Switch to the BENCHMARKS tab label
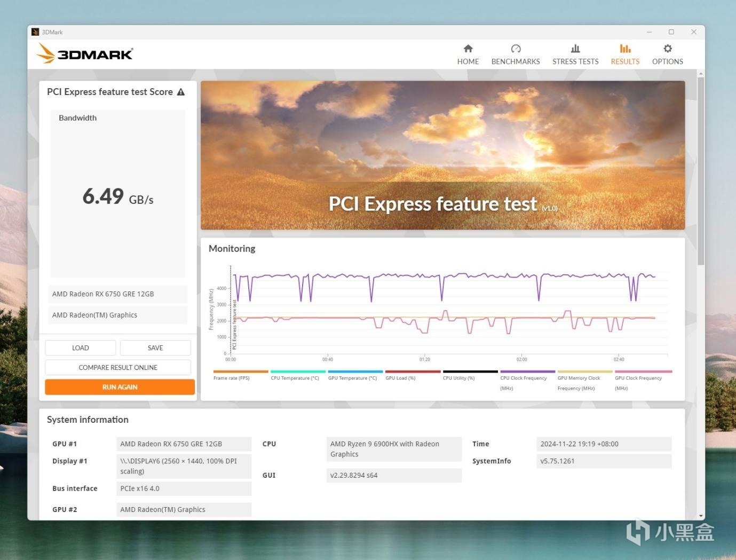736x560 pixels. pyautogui.click(x=516, y=61)
